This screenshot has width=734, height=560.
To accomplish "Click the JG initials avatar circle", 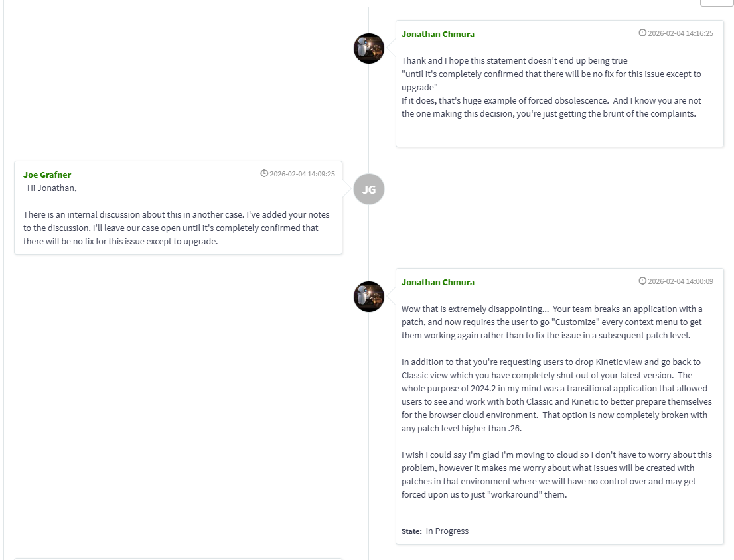I will [x=369, y=189].
